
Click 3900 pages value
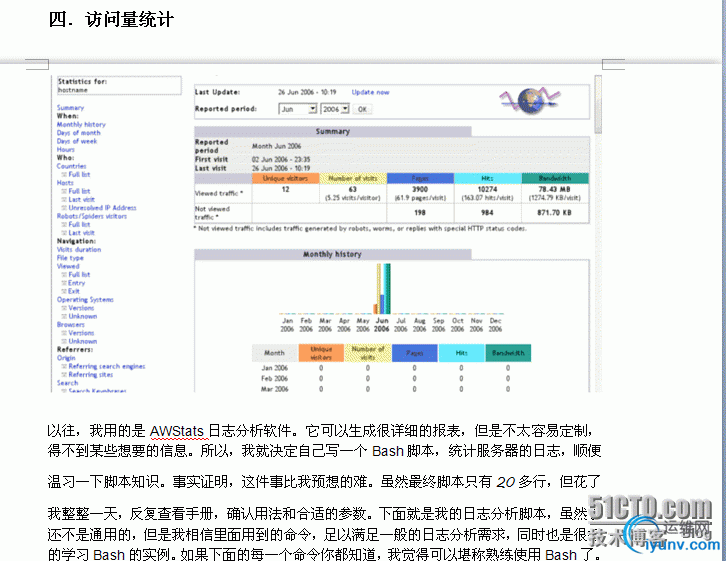tap(419, 189)
